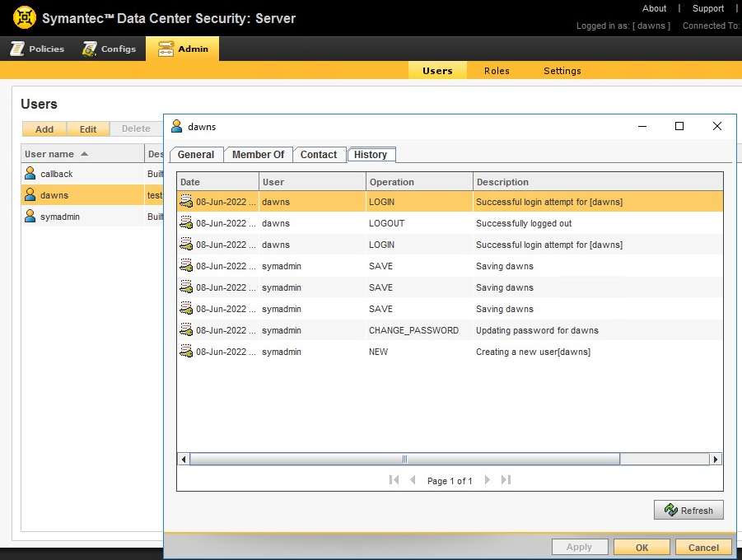Click the audit icon on CHANGE_PASSWORD row

tap(186, 330)
